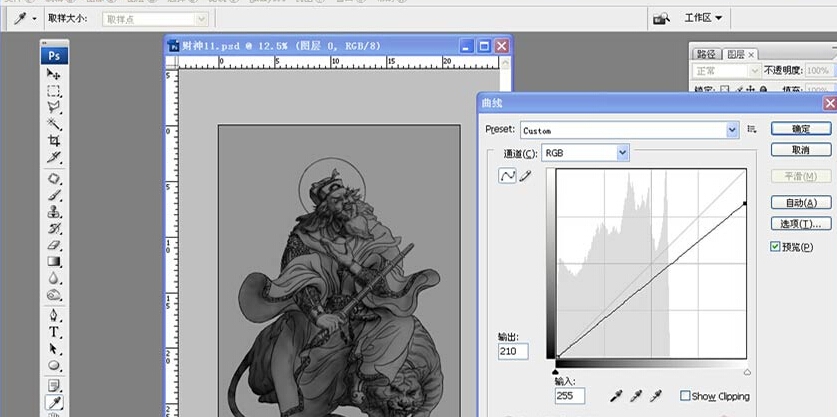Select the Brush tool
Image resolution: width=837 pixels, height=417 pixels.
tap(54, 195)
